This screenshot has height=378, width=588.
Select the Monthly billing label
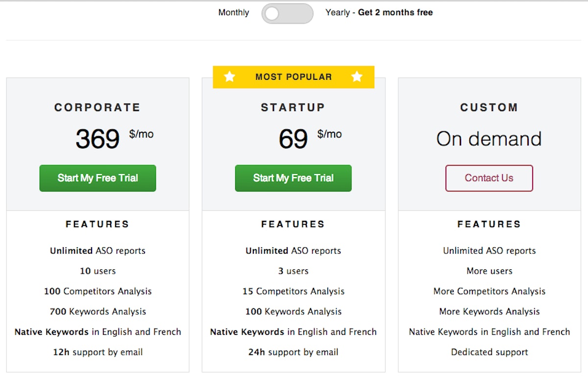tap(233, 13)
